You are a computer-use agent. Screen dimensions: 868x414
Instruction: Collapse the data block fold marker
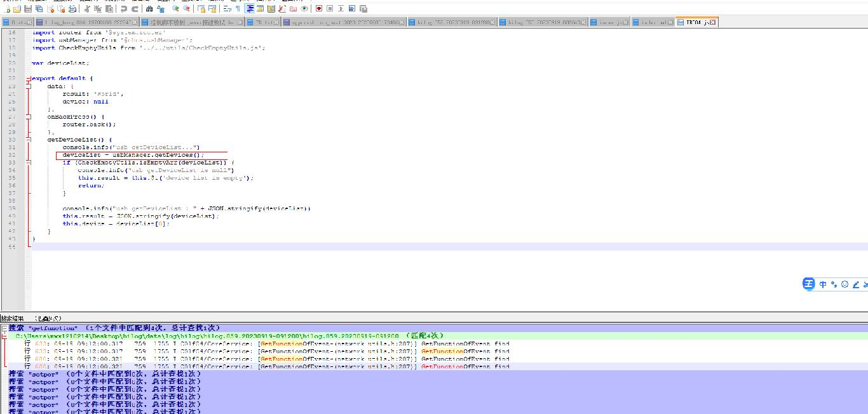[x=29, y=86]
